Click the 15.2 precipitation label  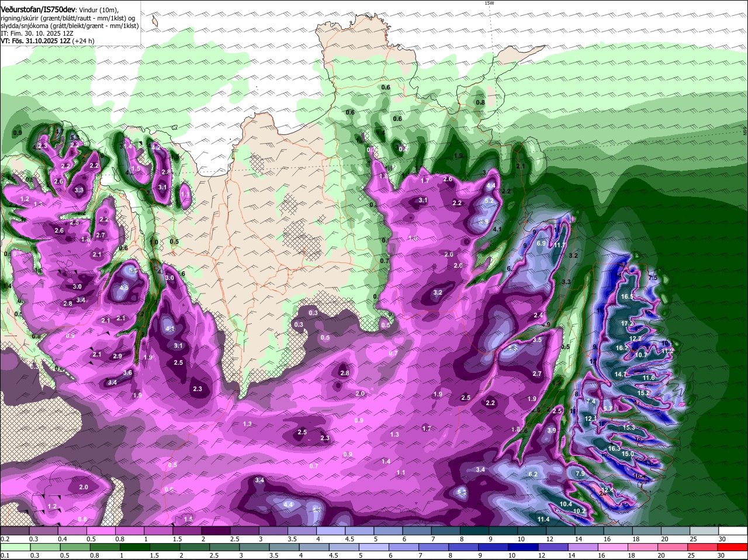(x=643, y=393)
